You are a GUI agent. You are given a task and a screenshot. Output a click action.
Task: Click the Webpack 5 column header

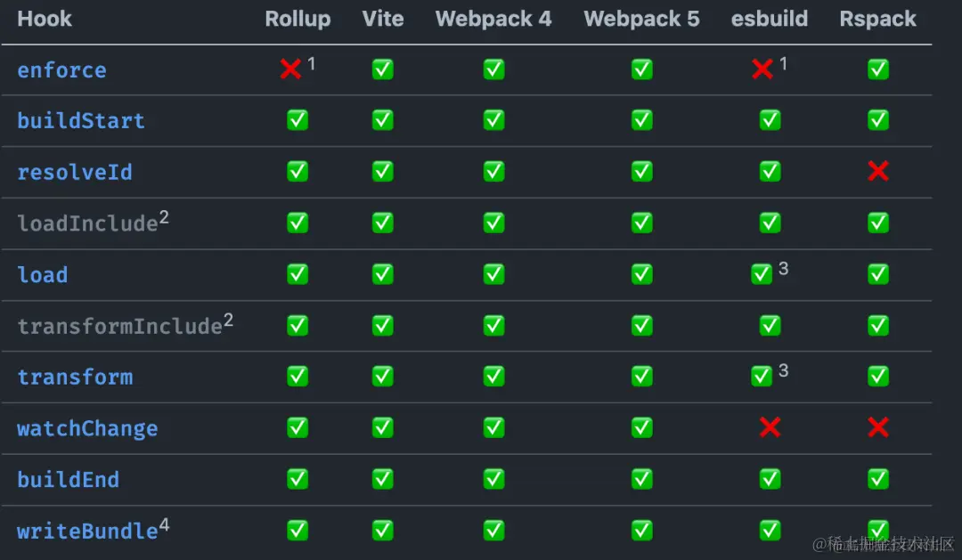coord(641,19)
